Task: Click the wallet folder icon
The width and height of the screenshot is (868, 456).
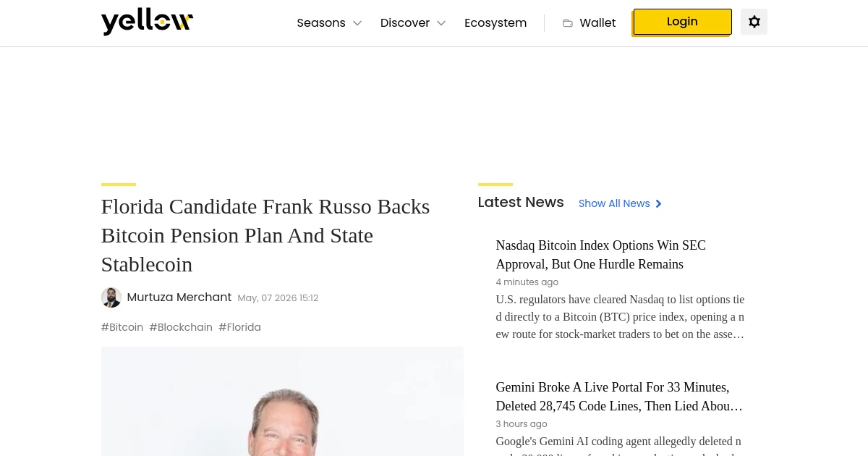Action: tap(568, 23)
